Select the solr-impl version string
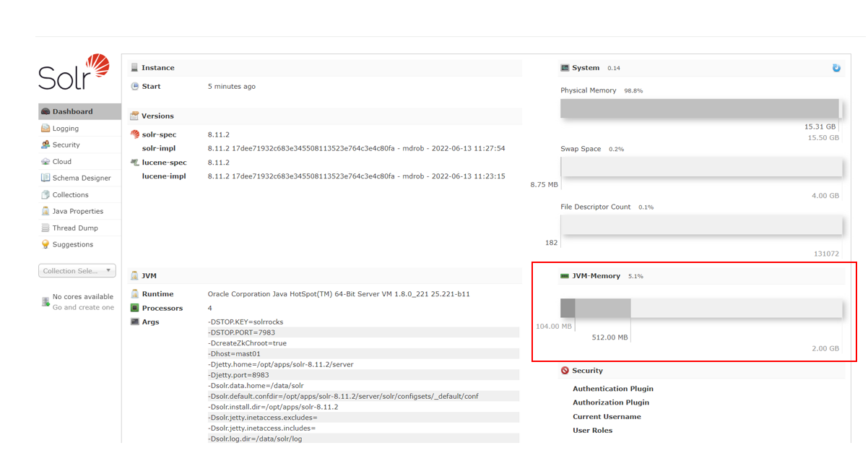Viewport: 868px width, 474px height. (x=356, y=148)
